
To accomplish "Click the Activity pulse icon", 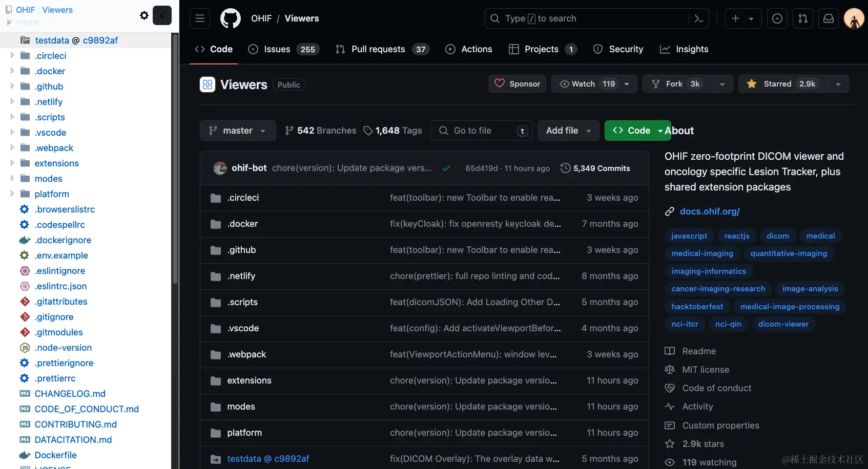I will pyautogui.click(x=670, y=407).
